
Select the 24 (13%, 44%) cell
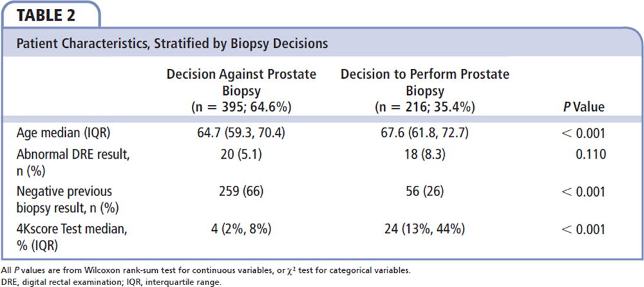(425, 228)
